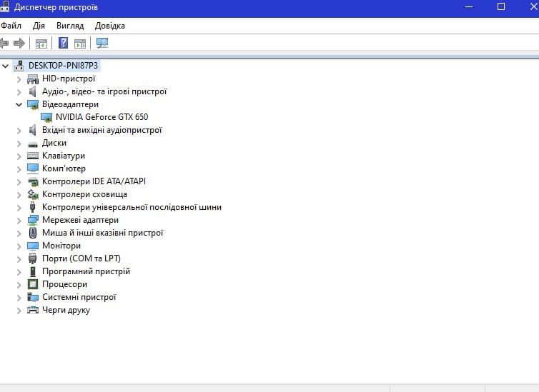This screenshot has height=392, width=539.
Task: Click the Процесори chip icon
Action: 33,284
